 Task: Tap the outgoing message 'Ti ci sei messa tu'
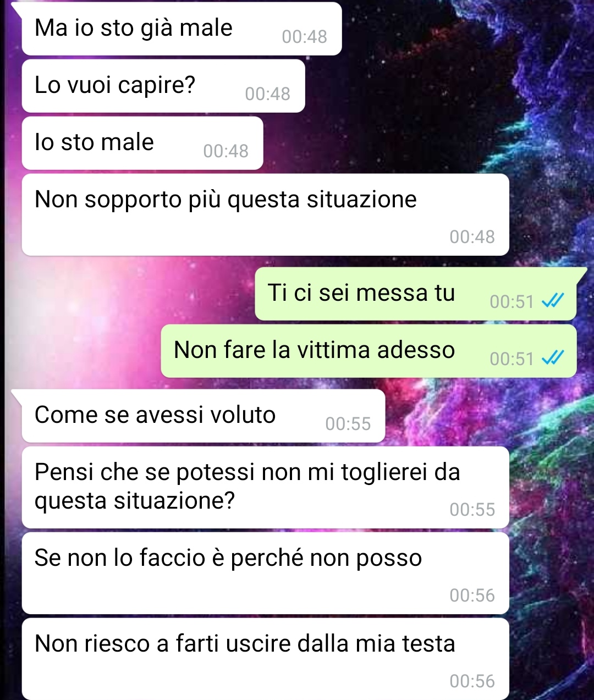pyautogui.click(x=416, y=294)
